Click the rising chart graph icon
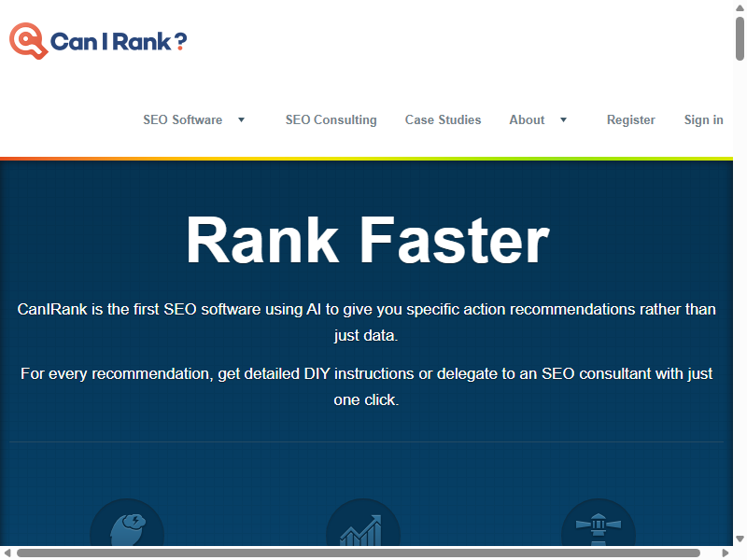Screen dimensions: 747x560 pos(363,523)
